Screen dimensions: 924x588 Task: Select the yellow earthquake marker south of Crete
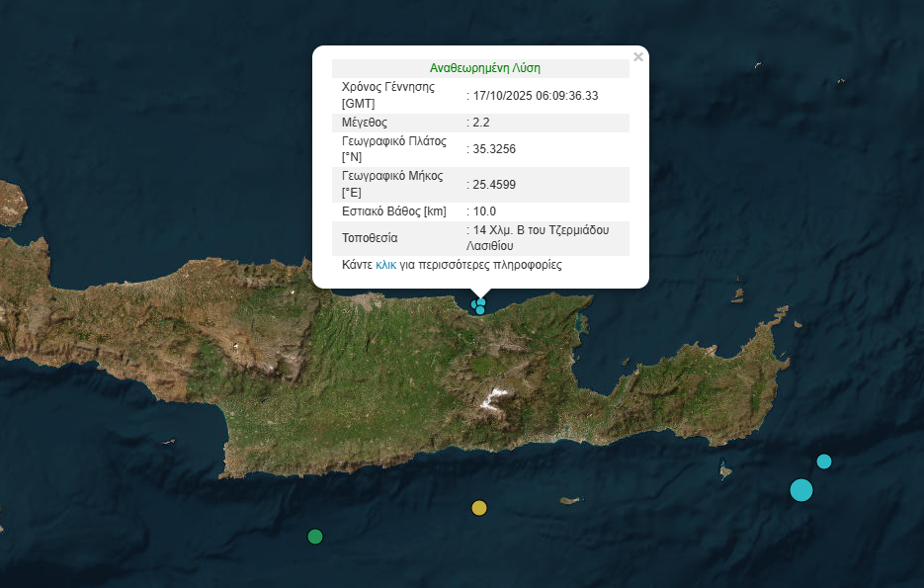(x=479, y=508)
